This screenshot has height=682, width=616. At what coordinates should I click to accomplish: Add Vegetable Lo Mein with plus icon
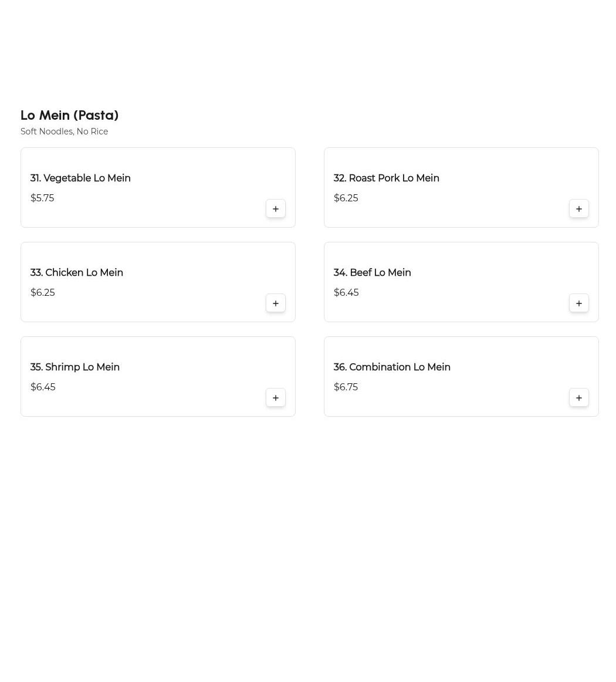(x=275, y=209)
